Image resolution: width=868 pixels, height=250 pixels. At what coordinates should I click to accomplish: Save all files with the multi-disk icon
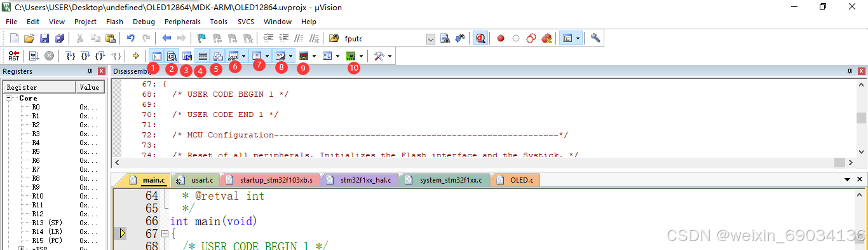[60, 38]
